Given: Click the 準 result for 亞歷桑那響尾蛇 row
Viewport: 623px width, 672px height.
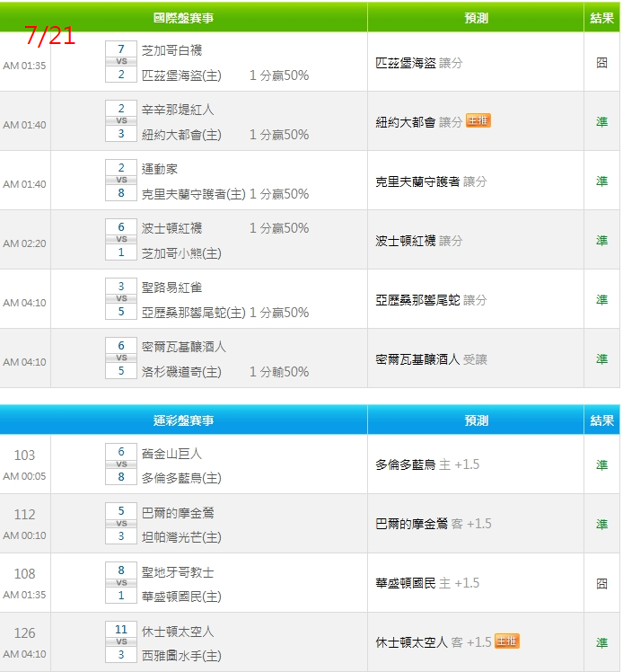Looking at the screenshot, I should (601, 300).
